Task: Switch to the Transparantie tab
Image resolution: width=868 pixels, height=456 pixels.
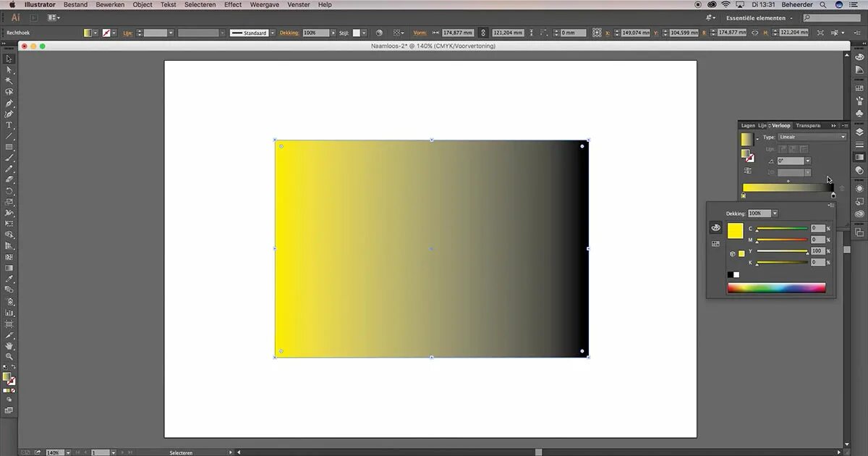Action: tap(808, 125)
